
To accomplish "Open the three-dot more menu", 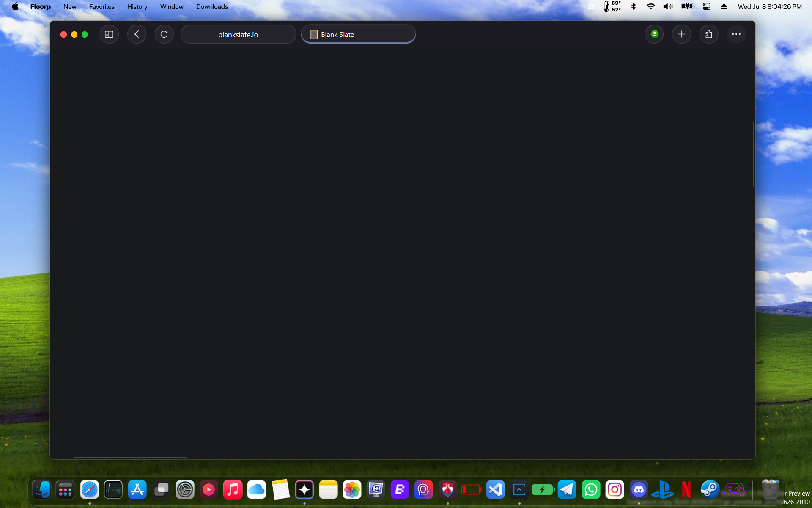I will click(736, 34).
